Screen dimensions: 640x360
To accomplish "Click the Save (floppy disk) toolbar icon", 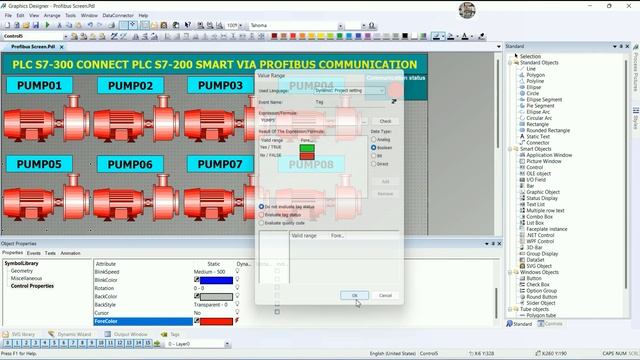I will [x=36, y=25].
